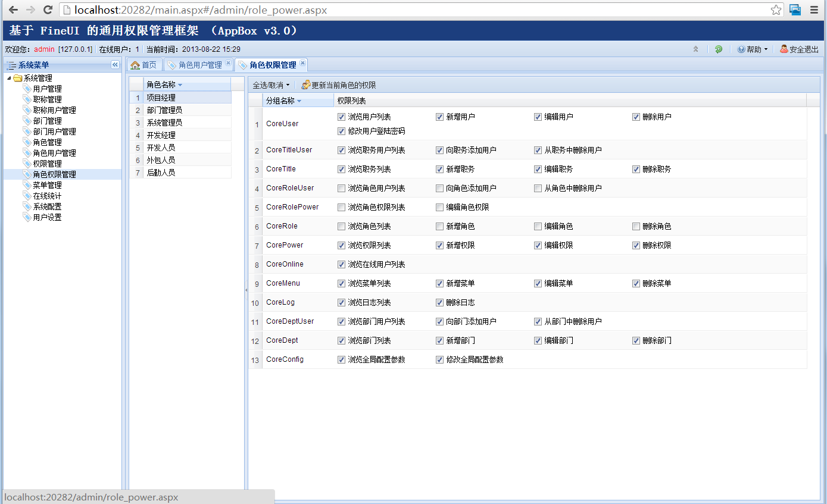Screen dimensions: 827x504
Task: Collapse the 系统管理 tree folder
Action: pyautogui.click(x=9, y=78)
